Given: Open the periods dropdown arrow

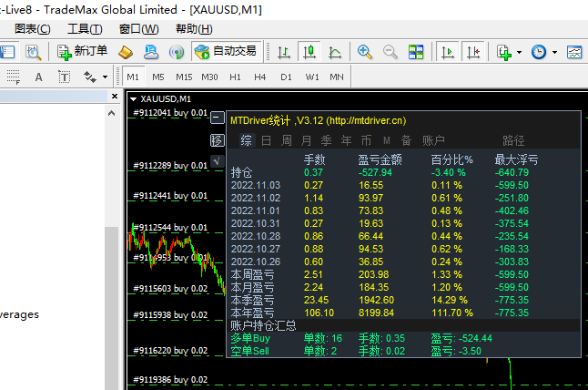Looking at the screenshot, I should 554,52.
